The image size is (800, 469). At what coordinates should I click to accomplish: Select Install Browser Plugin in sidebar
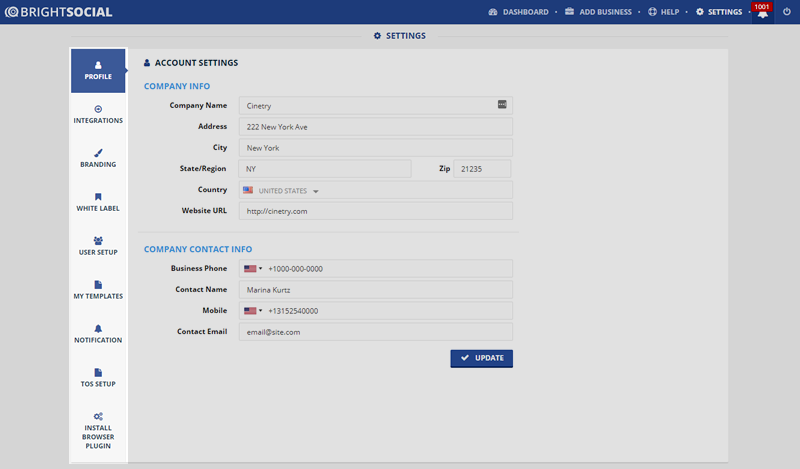98,430
